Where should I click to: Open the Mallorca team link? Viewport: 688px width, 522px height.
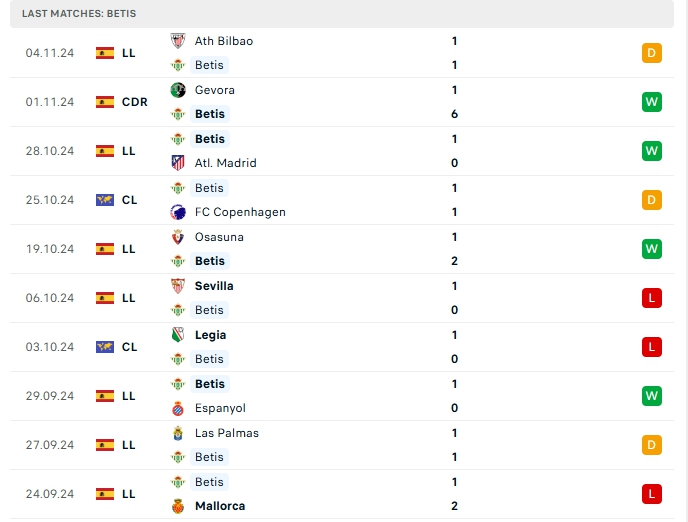click(x=220, y=506)
